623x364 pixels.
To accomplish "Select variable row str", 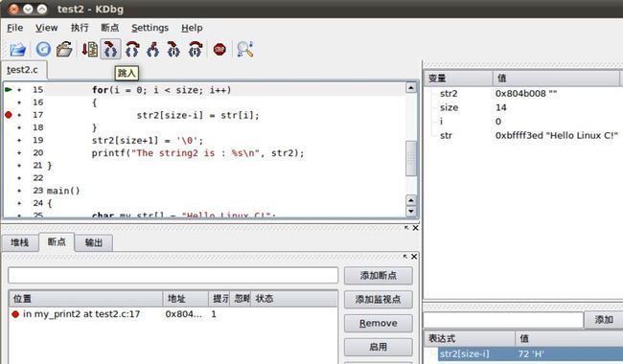I will (524, 135).
